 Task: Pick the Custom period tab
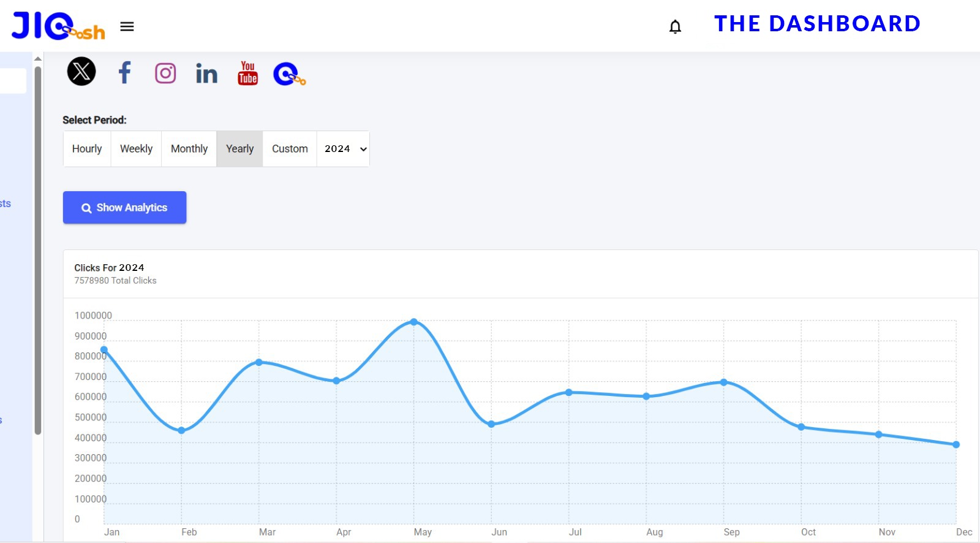(290, 149)
